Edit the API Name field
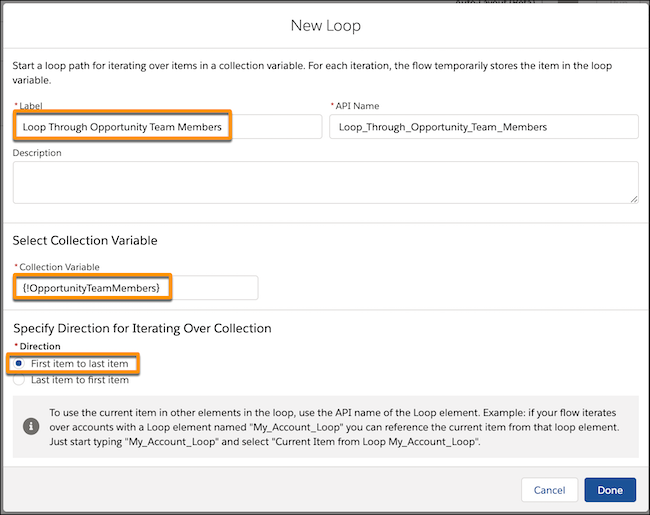 click(x=483, y=126)
